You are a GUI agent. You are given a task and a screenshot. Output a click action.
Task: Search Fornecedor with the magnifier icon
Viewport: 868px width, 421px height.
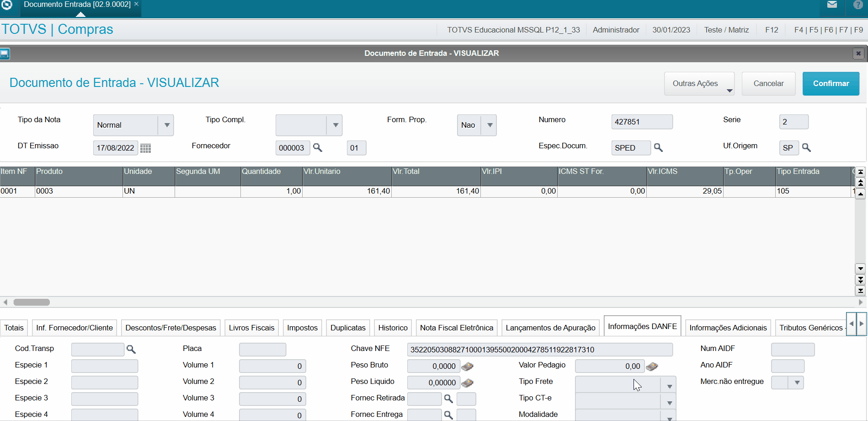pyautogui.click(x=317, y=147)
